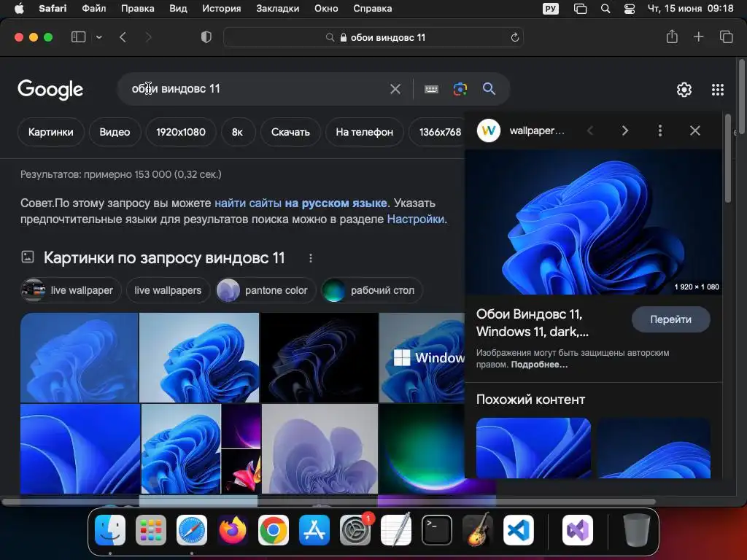The image size is (747, 560).
Task: Add a new tab with plus icon
Action: pos(698,36)
